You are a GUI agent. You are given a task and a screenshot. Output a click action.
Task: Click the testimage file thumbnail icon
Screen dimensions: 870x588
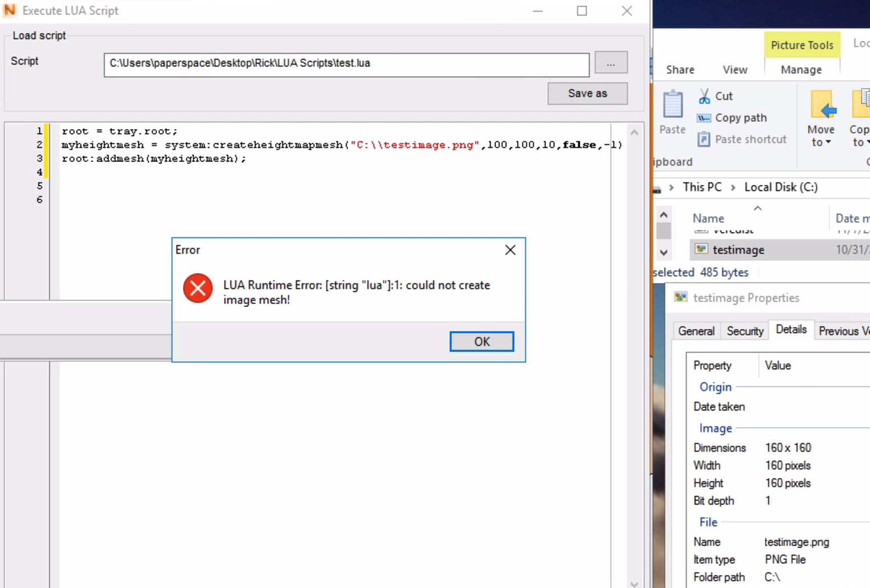(701, 249)
